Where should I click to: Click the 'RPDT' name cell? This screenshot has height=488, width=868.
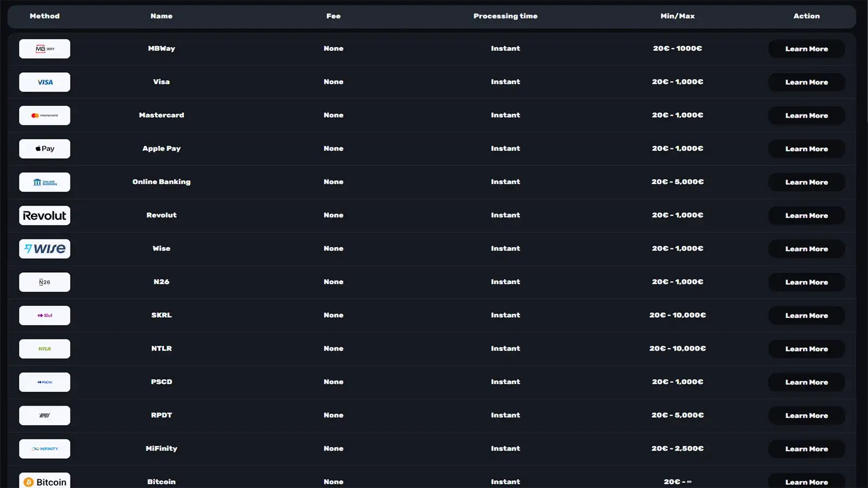click(162, 415)
